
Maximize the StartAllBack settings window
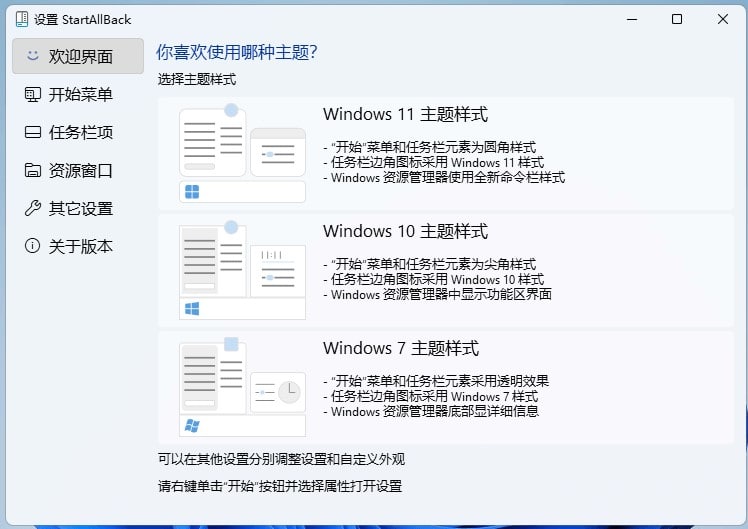[677, 19]
